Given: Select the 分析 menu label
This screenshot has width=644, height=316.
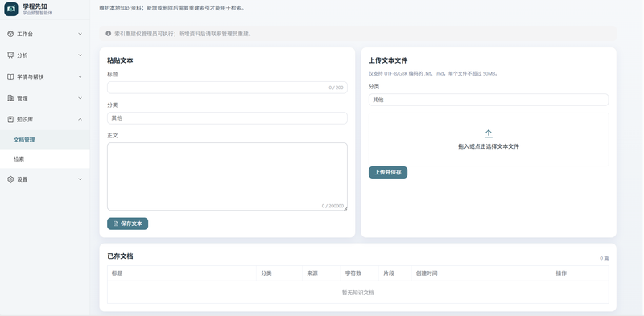Looking at the screenshot, I should 23,55.
